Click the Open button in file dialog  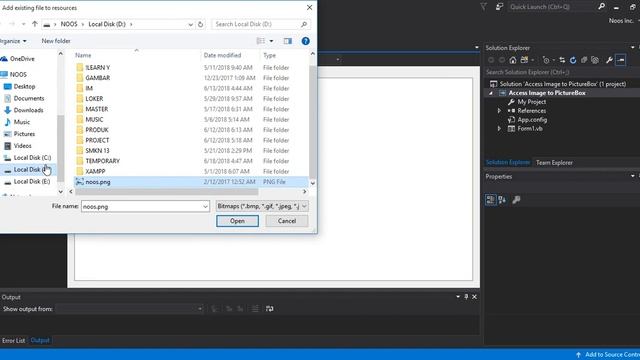coord(237,221)
